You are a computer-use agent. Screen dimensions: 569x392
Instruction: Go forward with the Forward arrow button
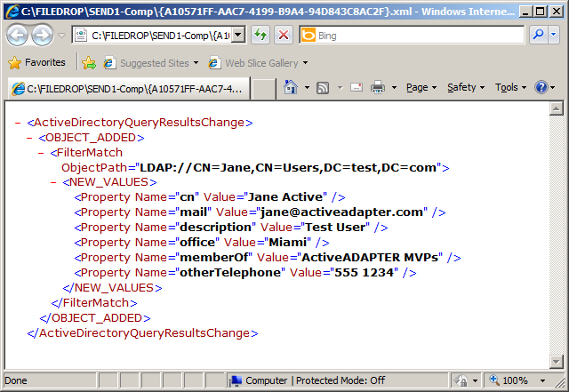42,36
